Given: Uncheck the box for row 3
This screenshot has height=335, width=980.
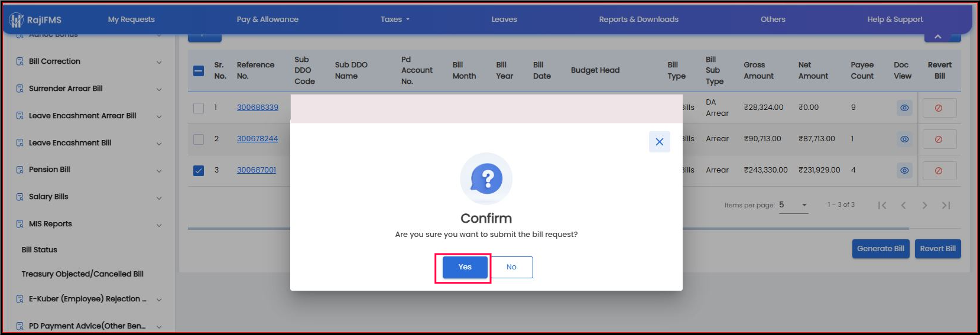Looking at the screenshot, I should [199, 171].
